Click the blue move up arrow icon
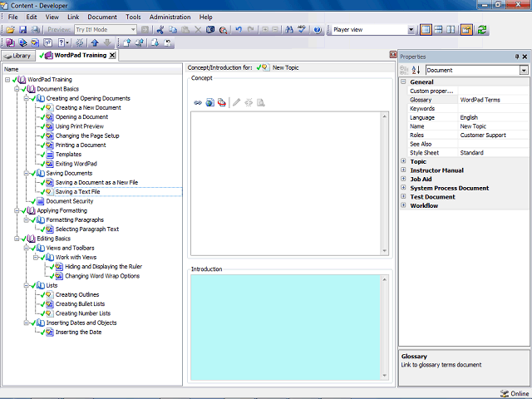Image resolution: width=532 pixels, height=399 pixels. pyautogui.click(x=95, y=42)
